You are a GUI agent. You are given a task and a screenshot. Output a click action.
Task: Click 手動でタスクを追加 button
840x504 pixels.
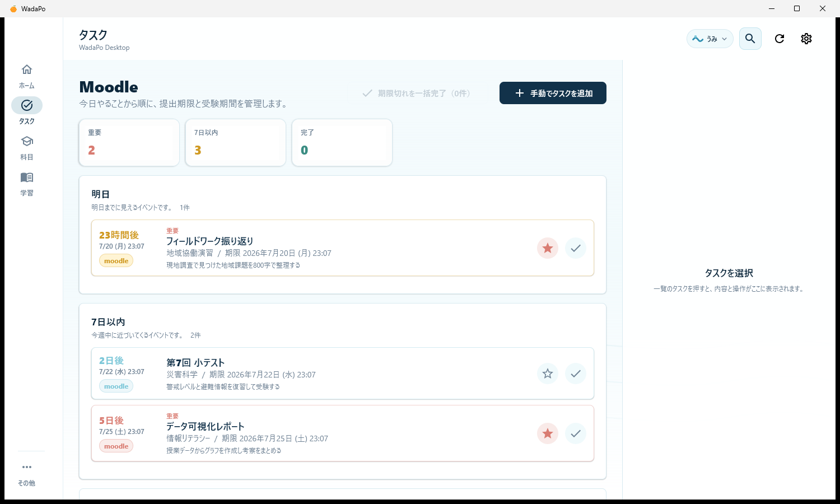click(553, 93)
